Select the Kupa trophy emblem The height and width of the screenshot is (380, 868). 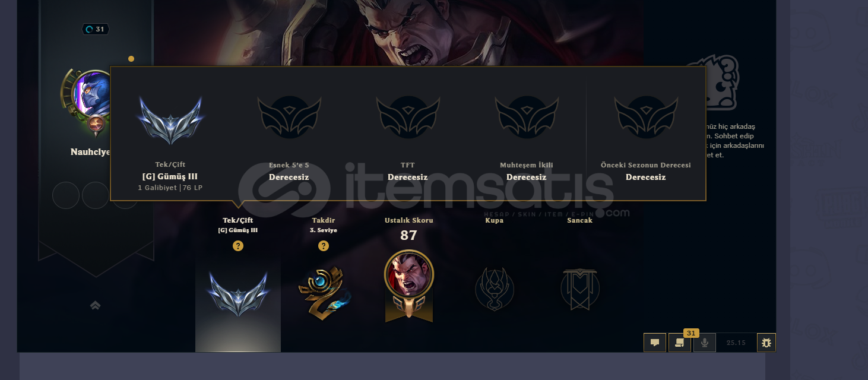(495, 289)
